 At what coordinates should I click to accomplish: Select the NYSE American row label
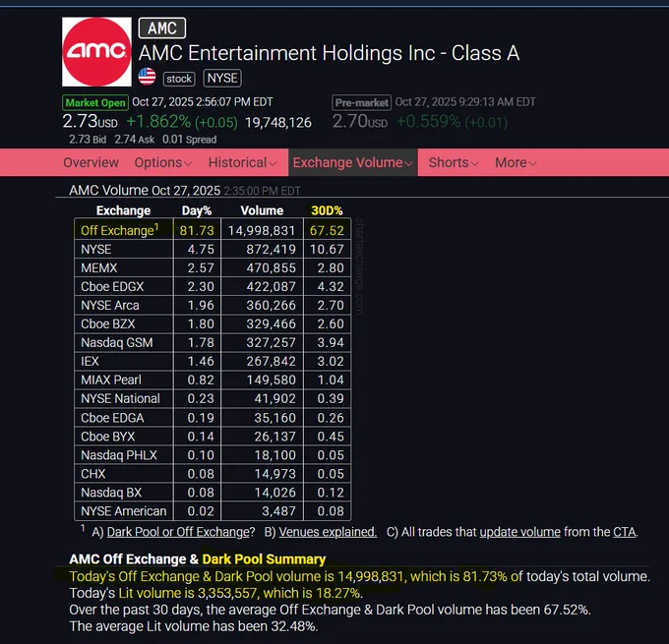click(124, 511)
